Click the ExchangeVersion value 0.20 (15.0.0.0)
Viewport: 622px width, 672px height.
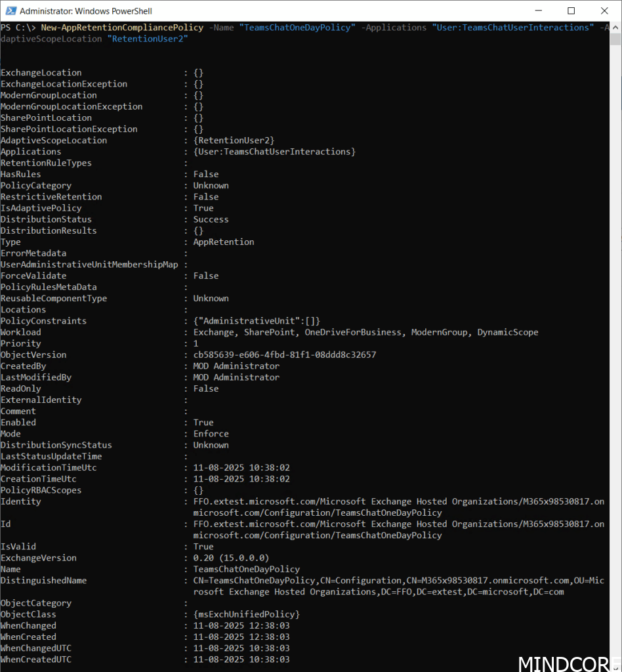pyautogui.click(x=231, y=558)
